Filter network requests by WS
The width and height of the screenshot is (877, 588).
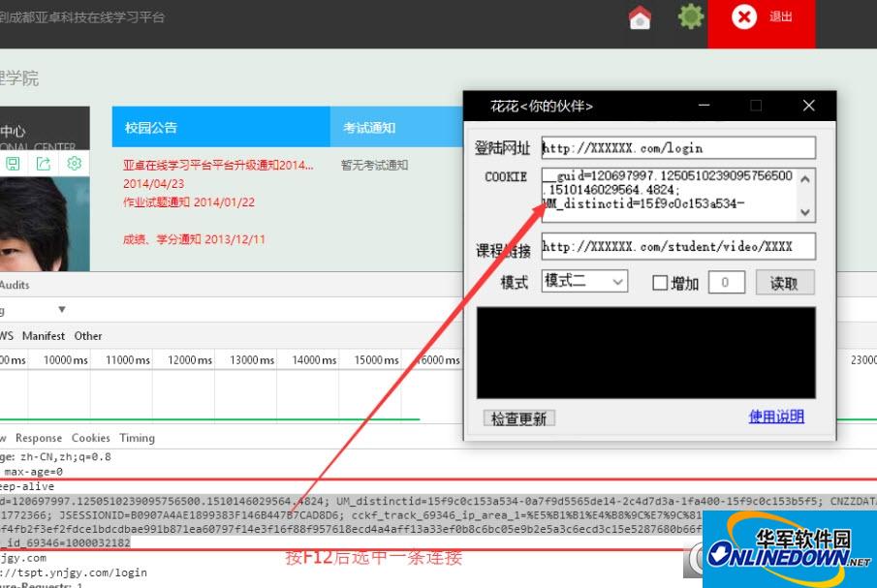[7, 336]
